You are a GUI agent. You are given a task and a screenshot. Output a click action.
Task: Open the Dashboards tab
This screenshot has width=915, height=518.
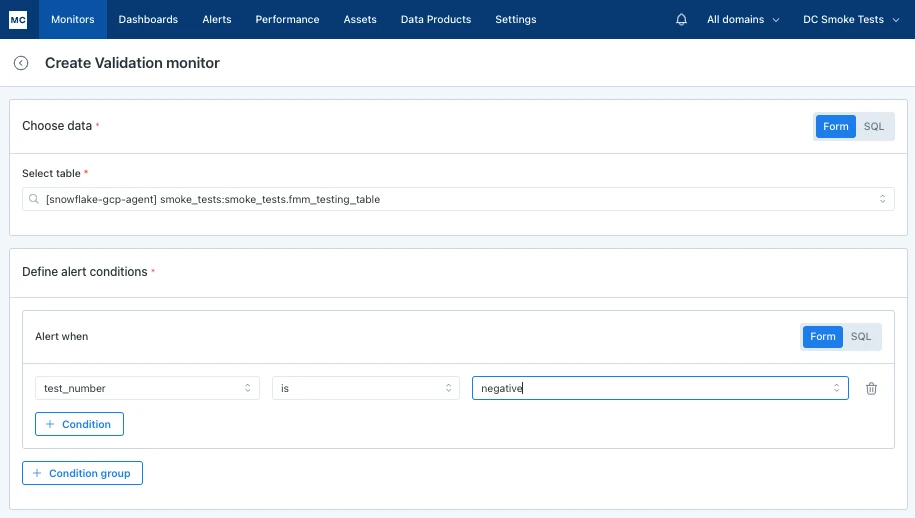(x=148, y=19)
